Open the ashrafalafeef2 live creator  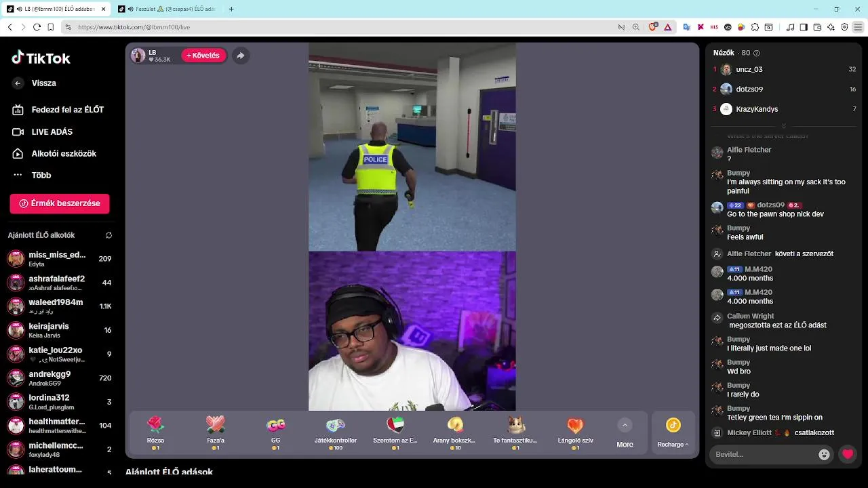[60, 283]
